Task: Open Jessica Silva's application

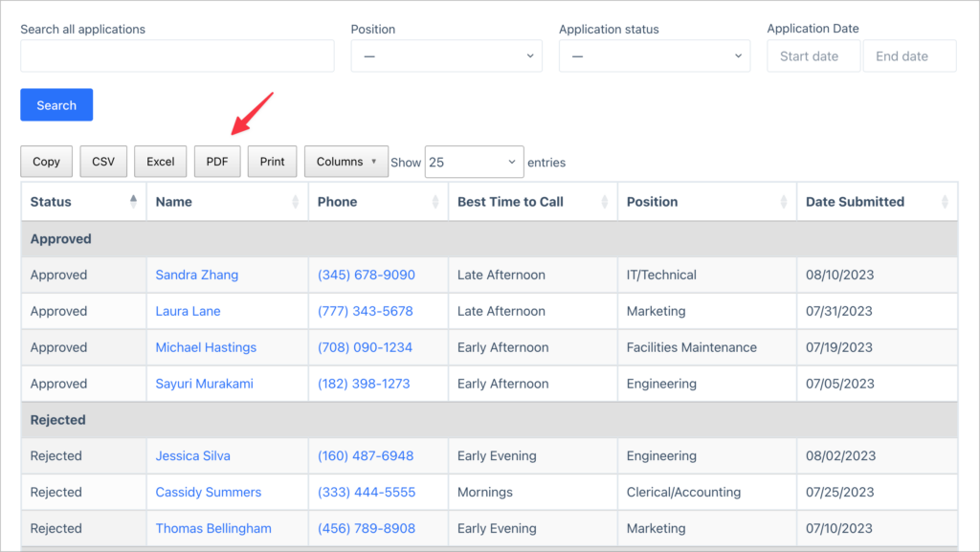Action: 193,455
